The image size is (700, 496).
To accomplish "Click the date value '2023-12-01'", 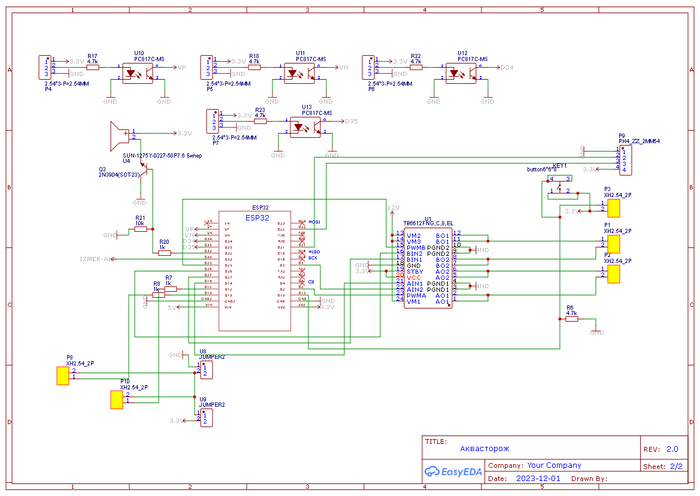I will (538, 478).
